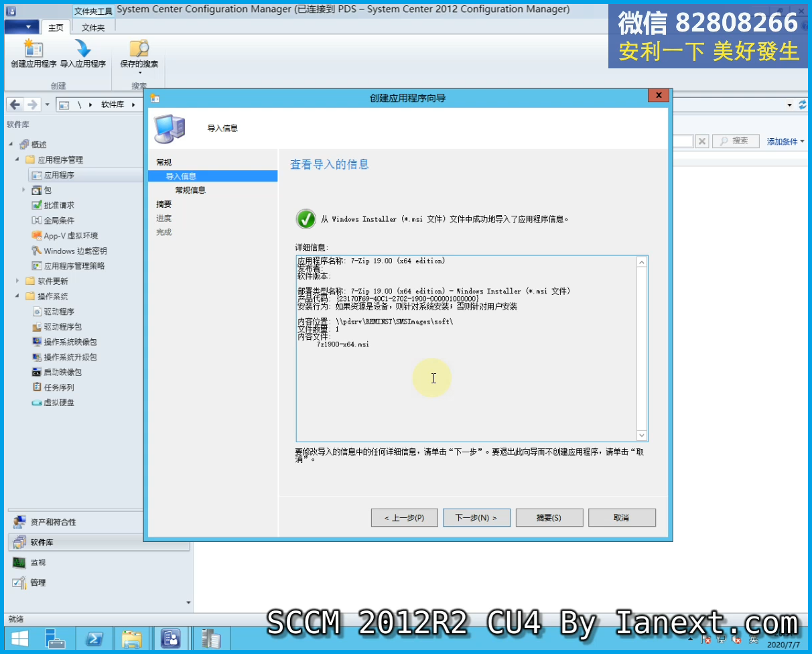This screenshot has height=654, width=812.
Task: Click the 取消 button in the wizard
Action: [622, 518]
